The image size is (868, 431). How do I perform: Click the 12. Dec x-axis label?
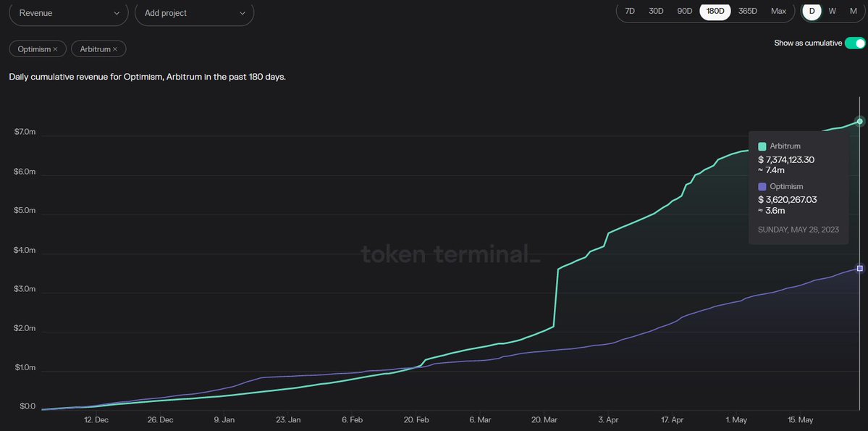96,420
